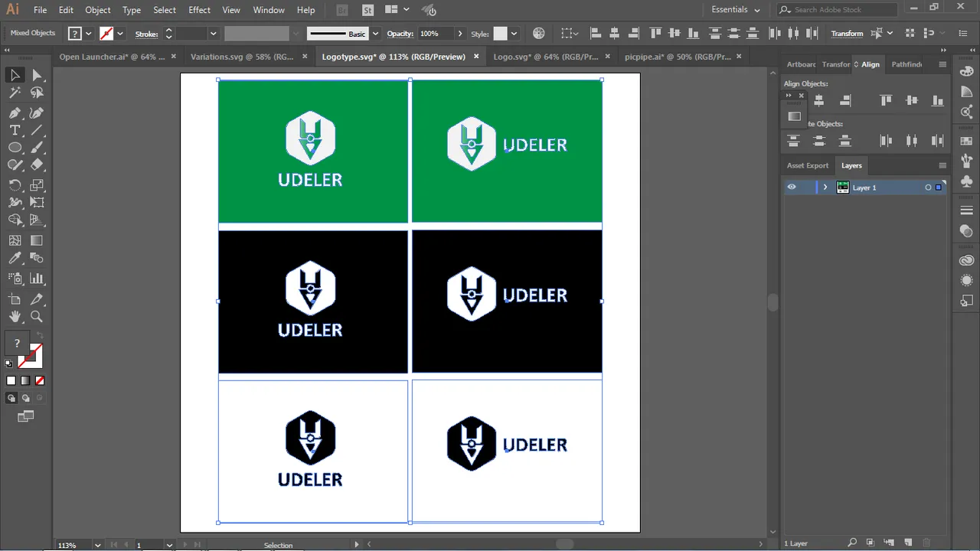980x551 pixels.
Task: Select the Selection tool (black arrow)
Action: [x=15, y=75]
